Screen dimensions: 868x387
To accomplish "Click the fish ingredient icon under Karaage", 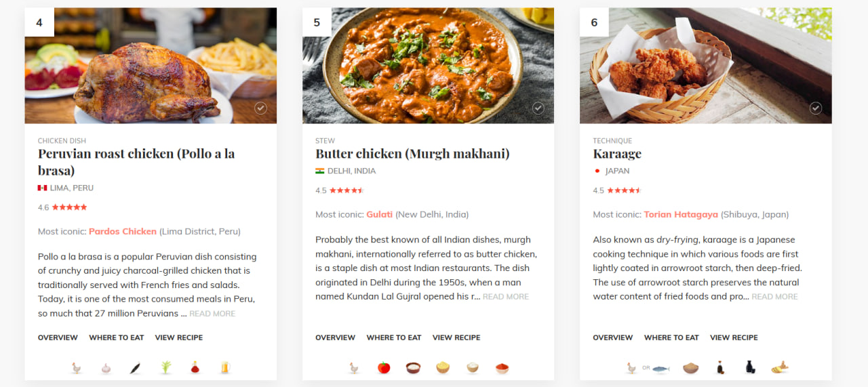I will [x=660, y=368].
